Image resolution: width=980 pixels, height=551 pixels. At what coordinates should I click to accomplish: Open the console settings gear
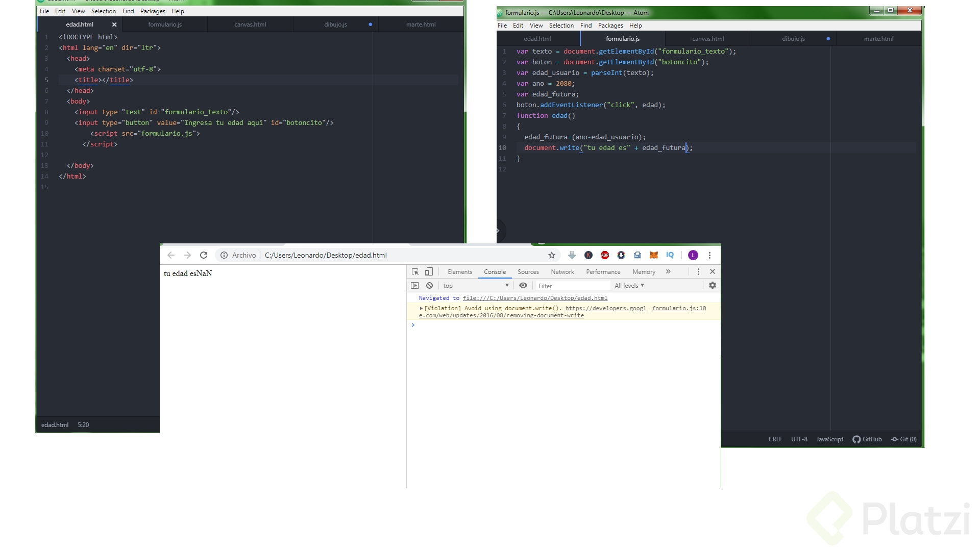pos(713,286)
